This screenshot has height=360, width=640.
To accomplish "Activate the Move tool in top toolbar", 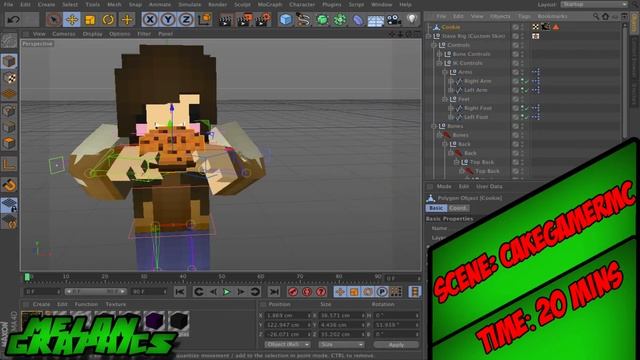I will pyautogui.click(x=72, y=19).
